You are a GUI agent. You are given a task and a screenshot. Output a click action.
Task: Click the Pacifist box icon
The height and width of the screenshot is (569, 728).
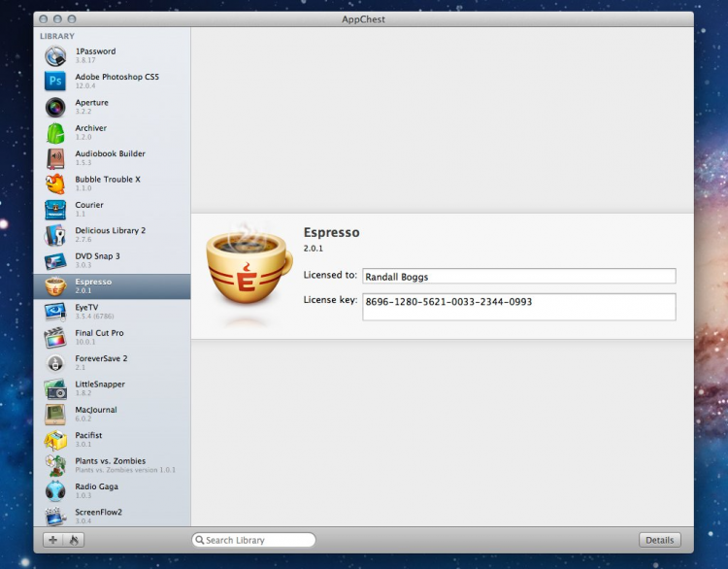[55, 440]
